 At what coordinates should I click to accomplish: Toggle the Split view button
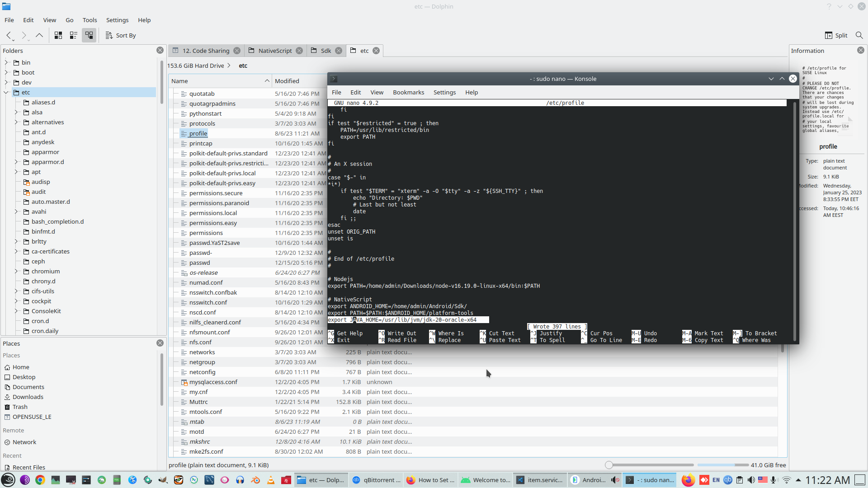(836, 35)
